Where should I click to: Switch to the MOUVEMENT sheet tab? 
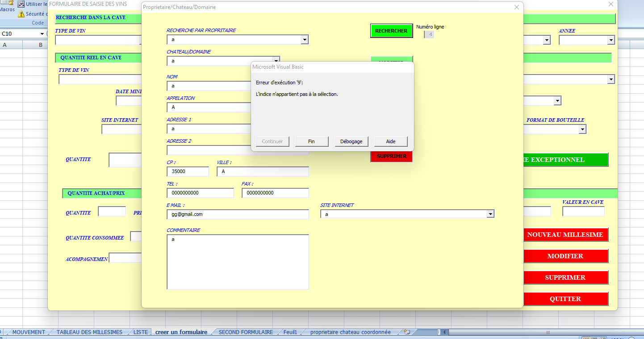pyautogui.click(x=29, y=332)
